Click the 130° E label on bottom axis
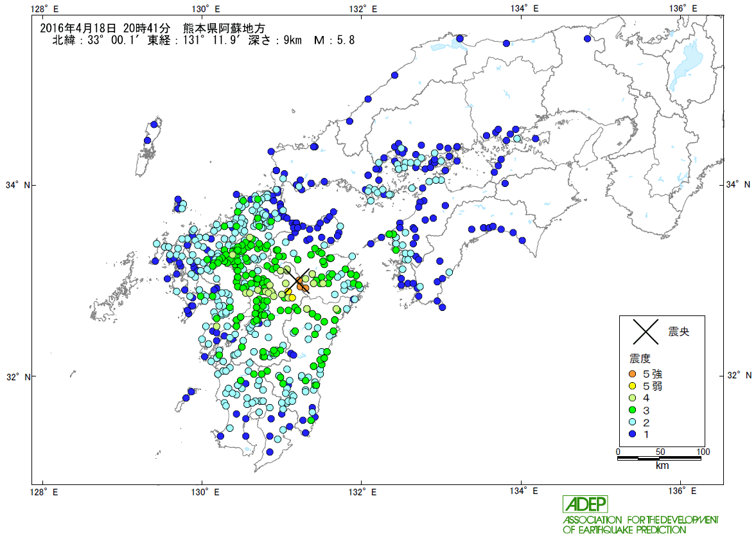 coord(205,491)
